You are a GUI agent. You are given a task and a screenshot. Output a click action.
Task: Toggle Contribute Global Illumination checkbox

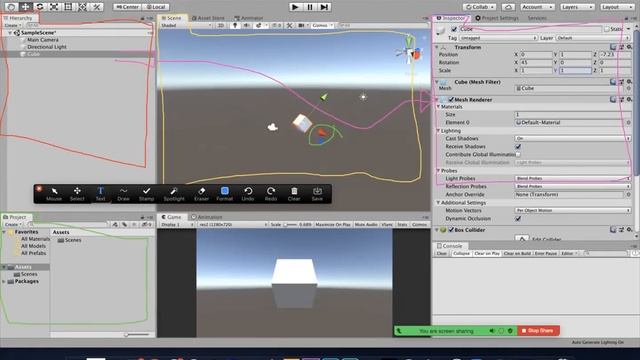[x=518, y=154]
